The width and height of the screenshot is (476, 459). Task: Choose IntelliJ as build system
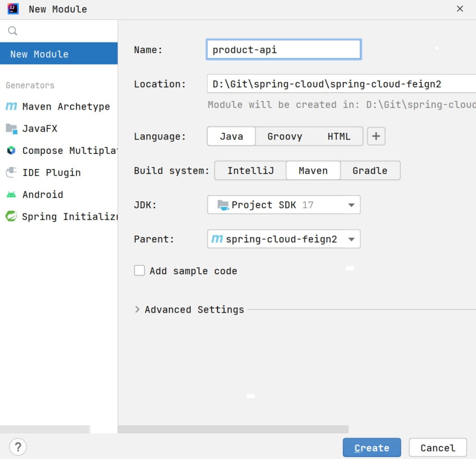click(250, 170)
